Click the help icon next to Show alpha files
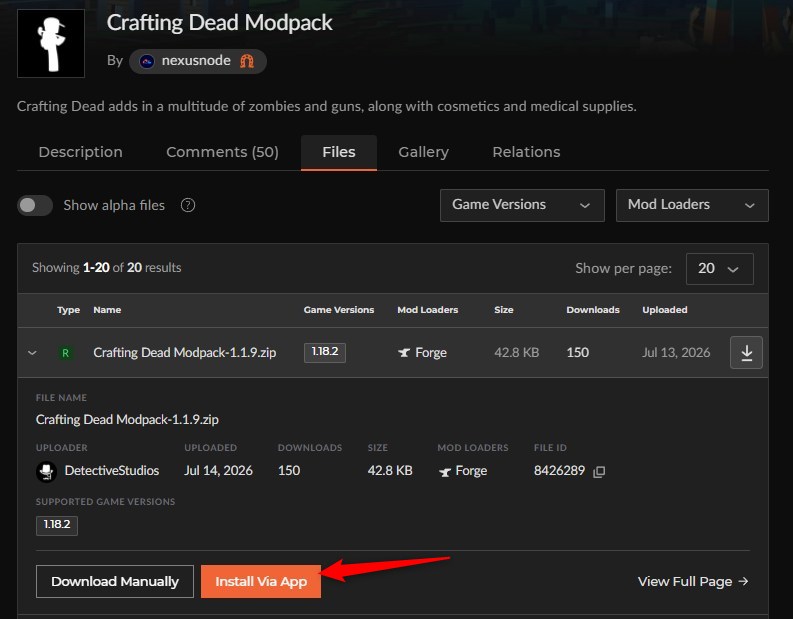 point(188,205)
